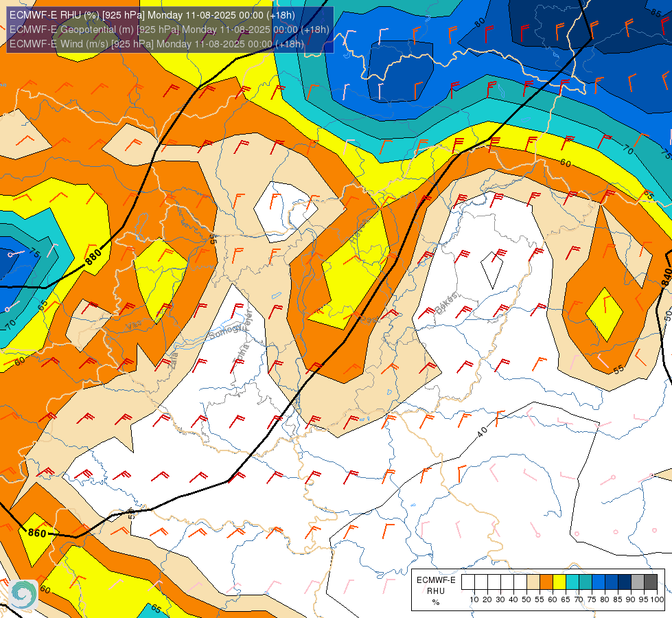
Task: Pick the cyan 65-70 legend swatch
Action: pyautogui.click(x=572, y=582)
